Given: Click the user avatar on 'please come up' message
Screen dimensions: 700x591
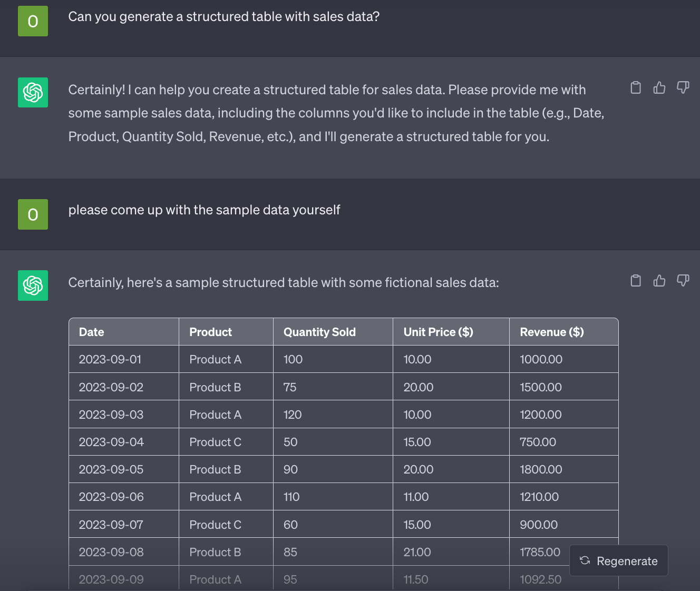Looking at the screenshot, I should [33, 214].
